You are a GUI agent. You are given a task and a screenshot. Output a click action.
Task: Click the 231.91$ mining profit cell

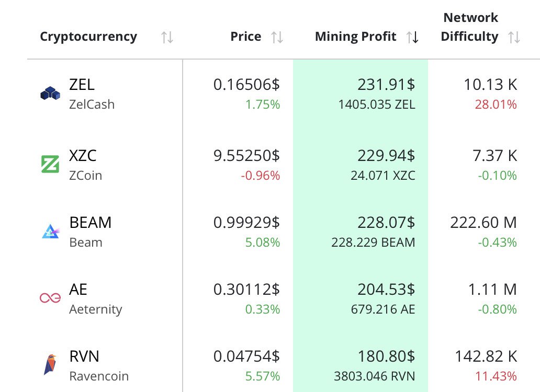(x=386, y=85)
